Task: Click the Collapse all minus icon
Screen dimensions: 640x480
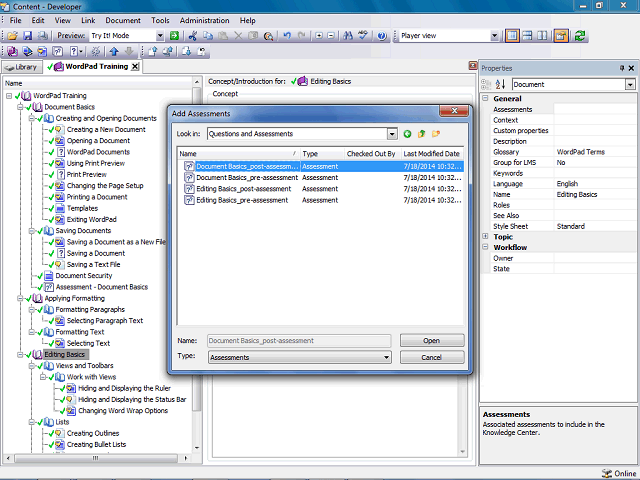Action: [x=331, y=36]
